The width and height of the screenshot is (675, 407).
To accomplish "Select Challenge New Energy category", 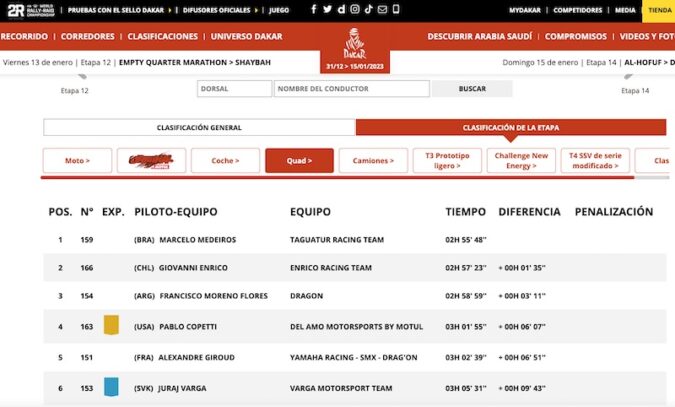I will pos(521,161).
